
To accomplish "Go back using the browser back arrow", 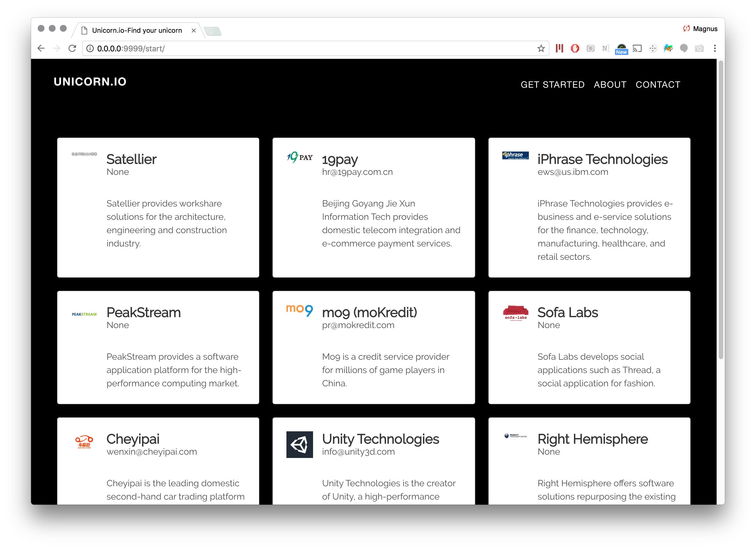I will click(41, 49).
